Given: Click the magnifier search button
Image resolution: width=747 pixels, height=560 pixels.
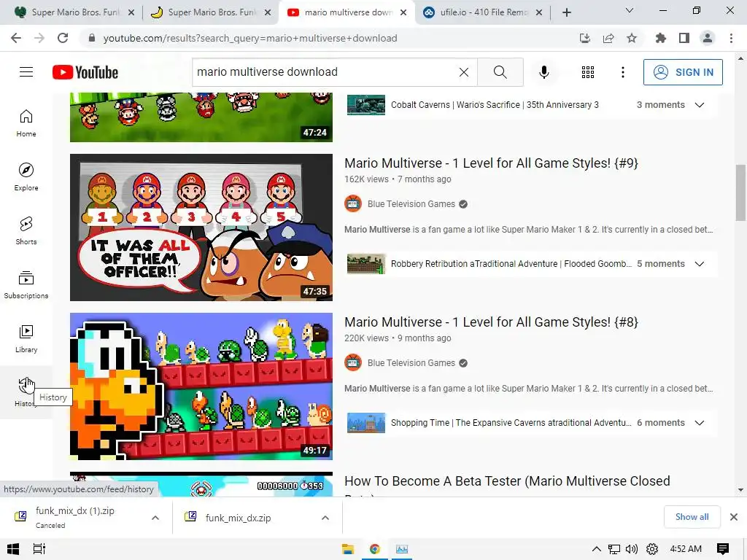Looking at the screenshot, I should 500,72.
